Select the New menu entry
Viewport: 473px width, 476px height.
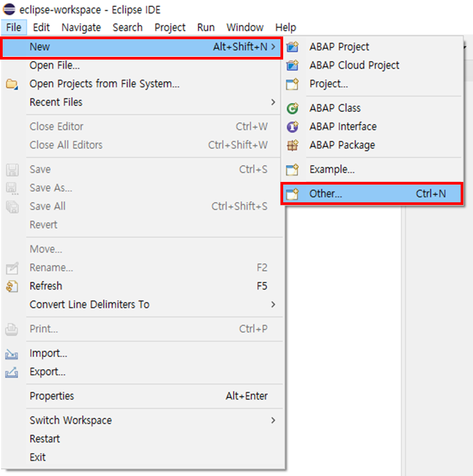pyautogui.click(x=142, y=47)
